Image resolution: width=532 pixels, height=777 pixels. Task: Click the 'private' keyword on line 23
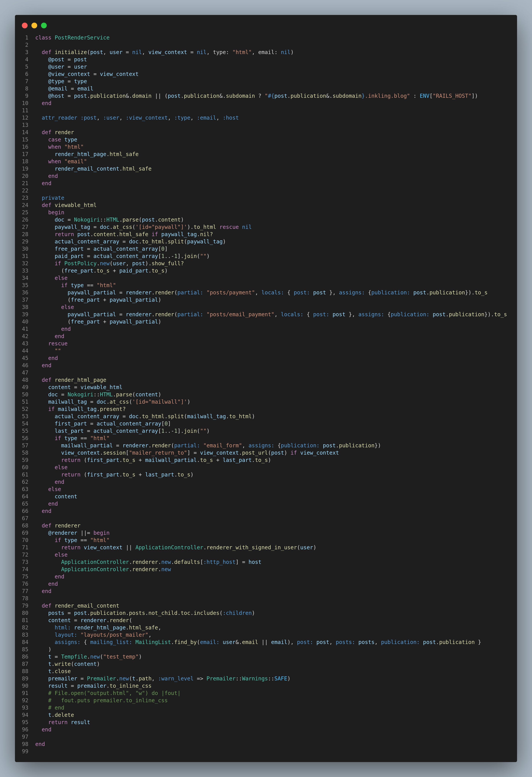pos(53,198)
